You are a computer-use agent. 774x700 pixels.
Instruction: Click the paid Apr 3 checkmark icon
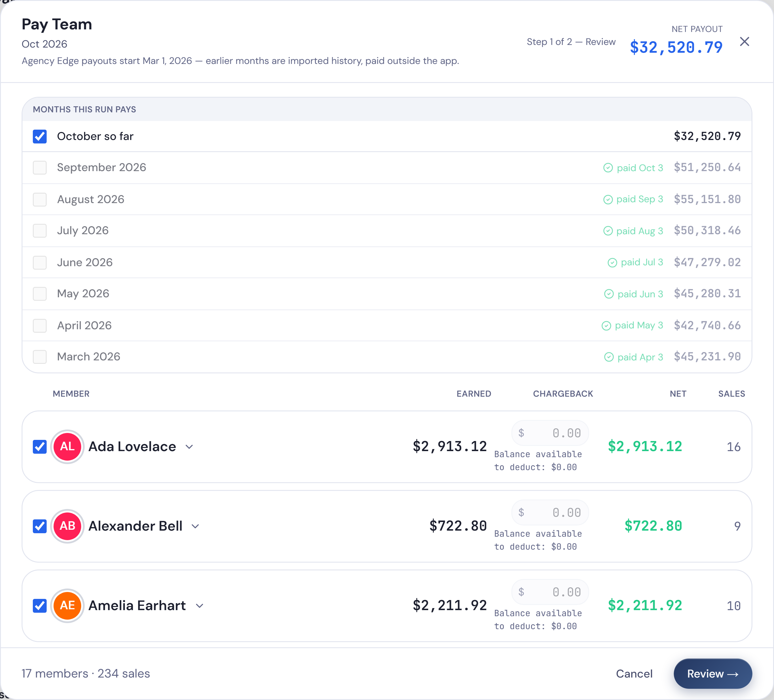609,357
